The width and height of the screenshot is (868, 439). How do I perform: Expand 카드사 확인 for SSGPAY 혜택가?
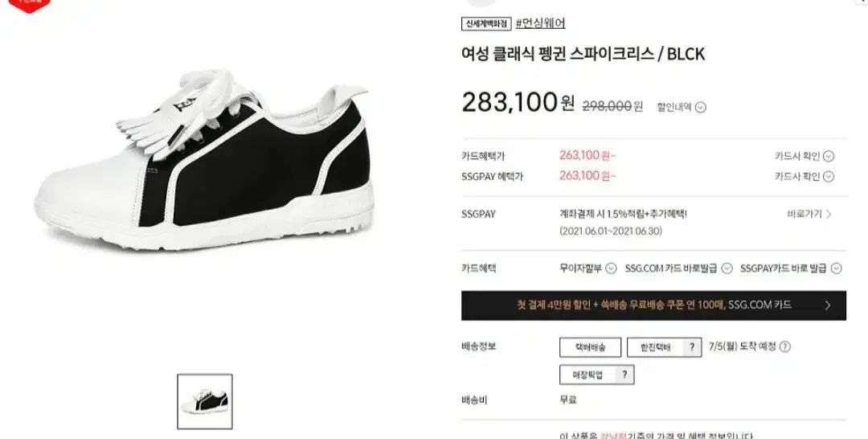pyautogui.click(x=828, y=177)
